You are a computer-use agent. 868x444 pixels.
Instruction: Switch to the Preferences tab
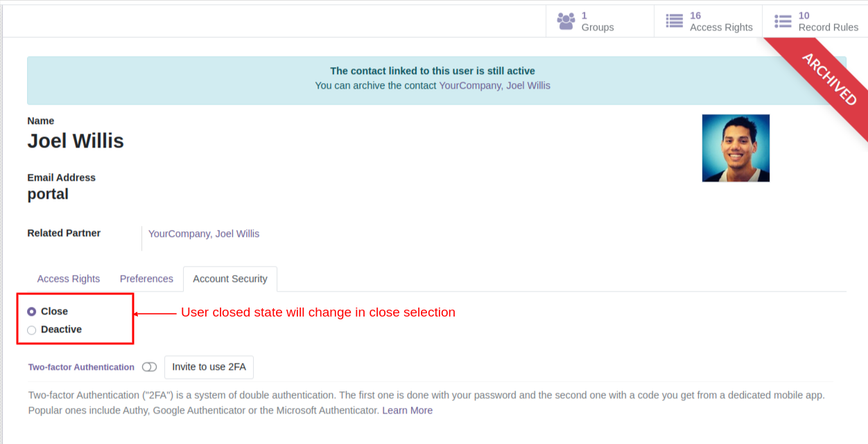point(146,278)
